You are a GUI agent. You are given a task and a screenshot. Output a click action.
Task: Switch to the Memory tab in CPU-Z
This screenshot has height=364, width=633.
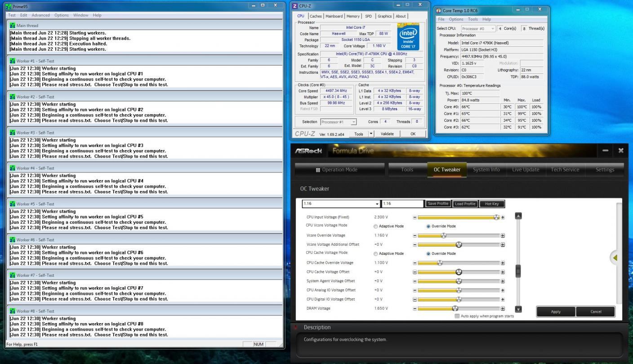coord(353,16)
